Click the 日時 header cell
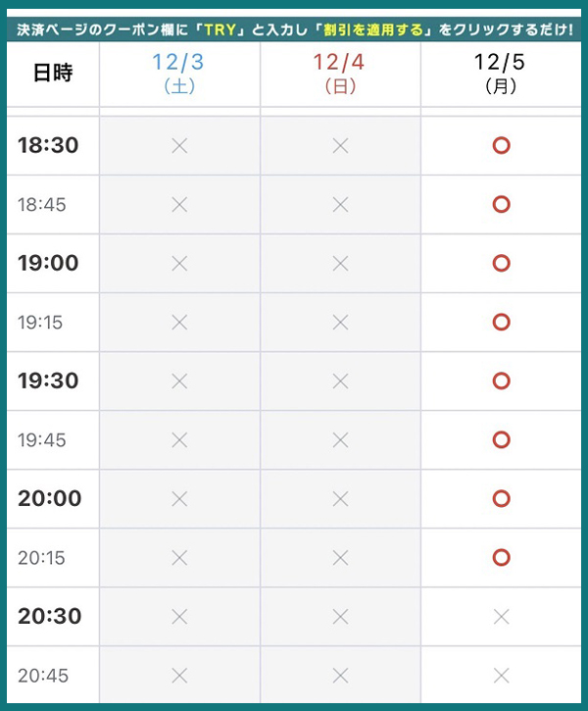Viewport: 588px width, 711px height. click(53, 73)
